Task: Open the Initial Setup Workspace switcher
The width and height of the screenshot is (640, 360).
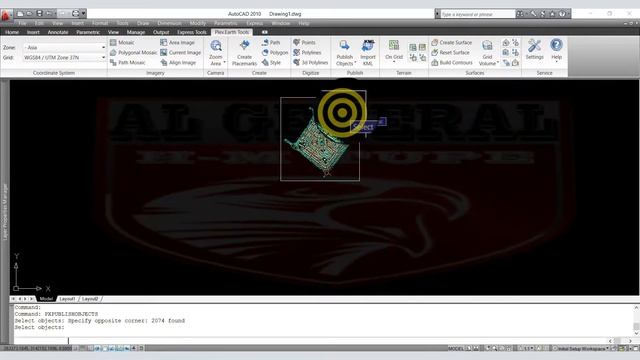Action: tap(582, 348)
